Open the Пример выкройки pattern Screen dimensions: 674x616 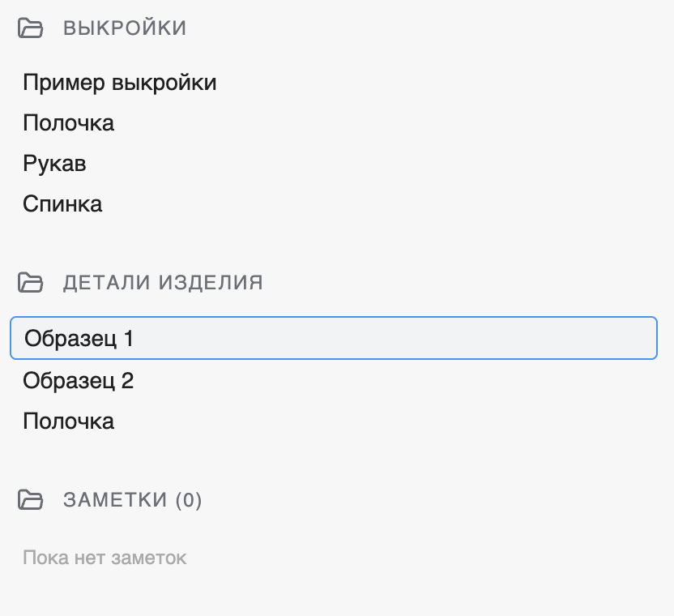coord(120,82)
